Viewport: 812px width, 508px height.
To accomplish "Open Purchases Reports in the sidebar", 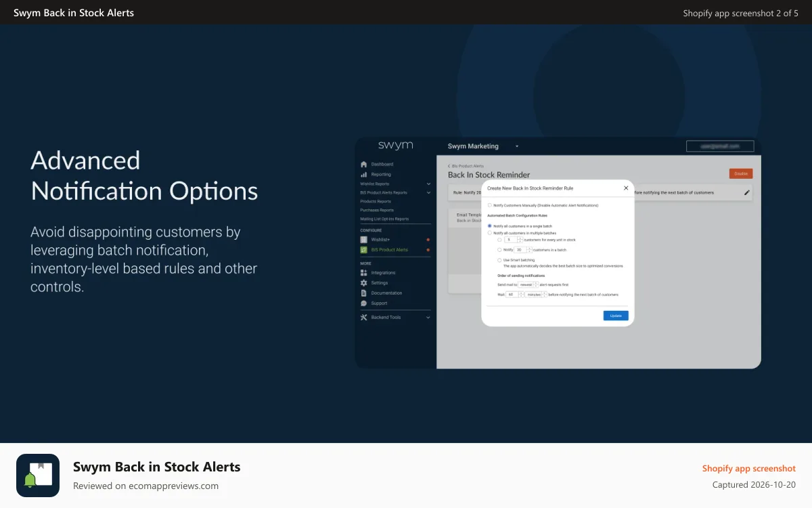I will (x=377, y=210).
